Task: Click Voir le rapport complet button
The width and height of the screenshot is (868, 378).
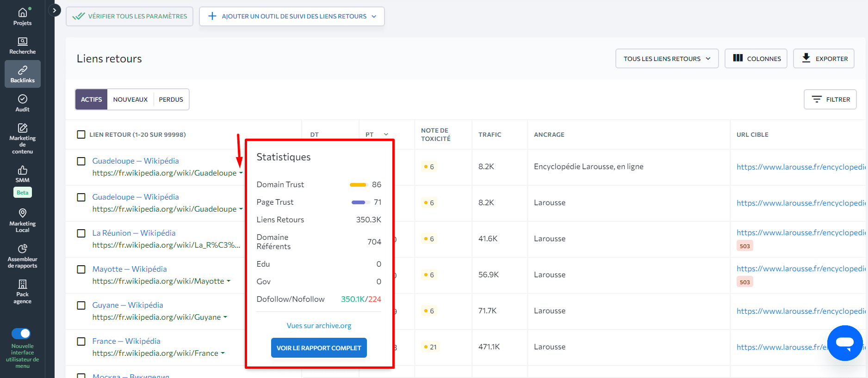Action: pyautogui.click(x=319, y=348)
